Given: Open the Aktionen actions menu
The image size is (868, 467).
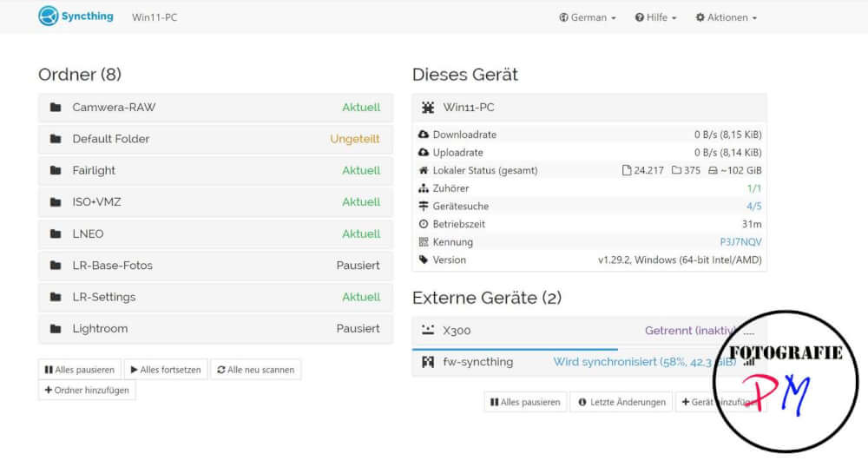Looking at the screenshot, I should 727,17.
